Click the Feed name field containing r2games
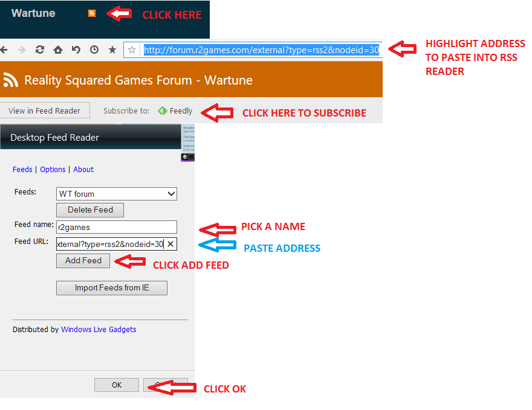 (x=116, y=227)
